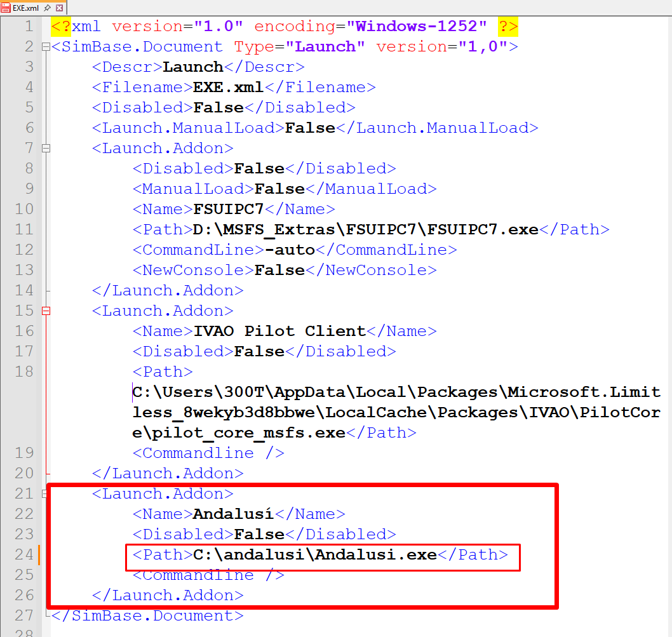Click 'False' inside Disabled tag on line 8

[259, 169]
